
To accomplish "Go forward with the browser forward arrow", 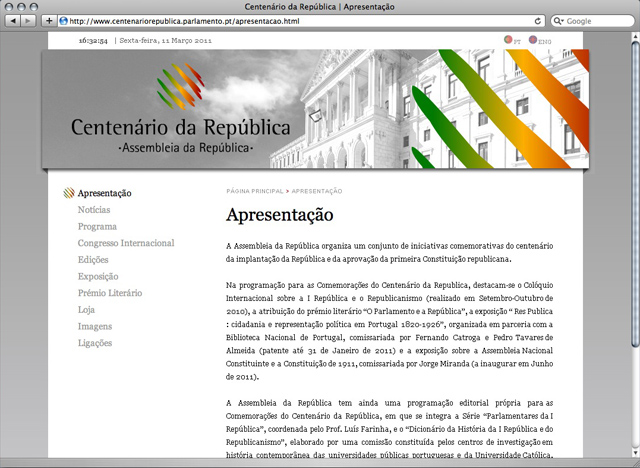I will point(27,21).
